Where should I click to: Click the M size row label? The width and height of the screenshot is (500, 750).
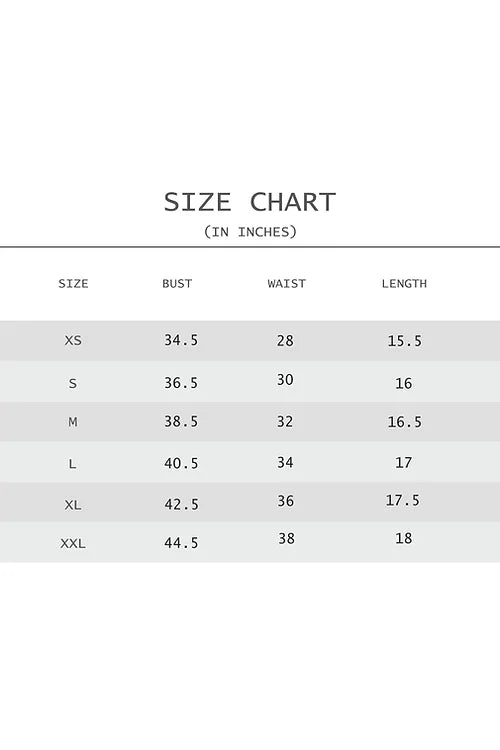73,422
